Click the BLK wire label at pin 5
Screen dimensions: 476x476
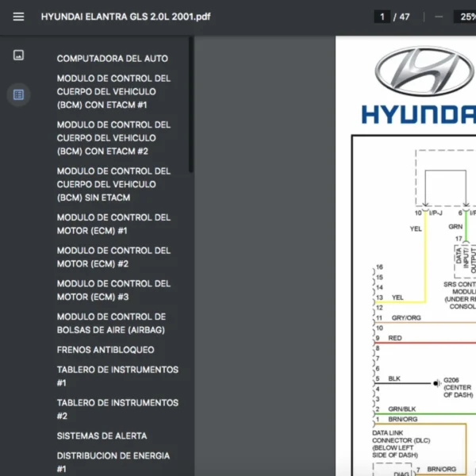pyautogui.click(x=394, y=378)
